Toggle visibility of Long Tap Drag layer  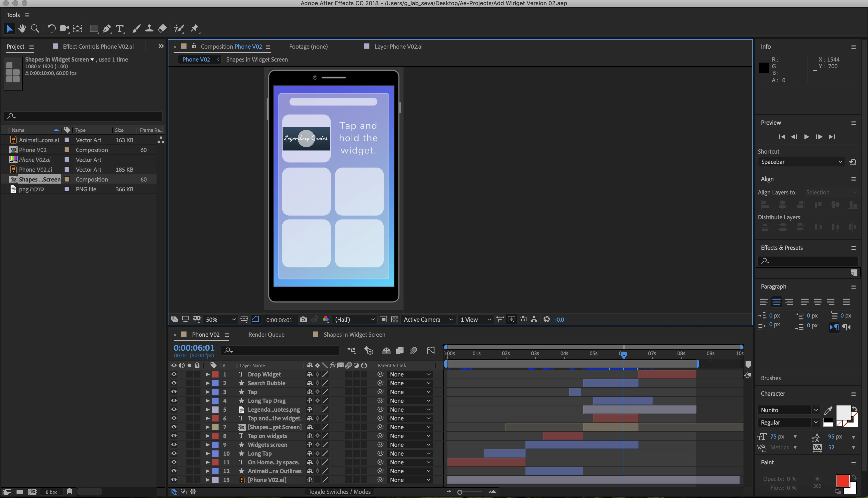[x=174, y=401]
